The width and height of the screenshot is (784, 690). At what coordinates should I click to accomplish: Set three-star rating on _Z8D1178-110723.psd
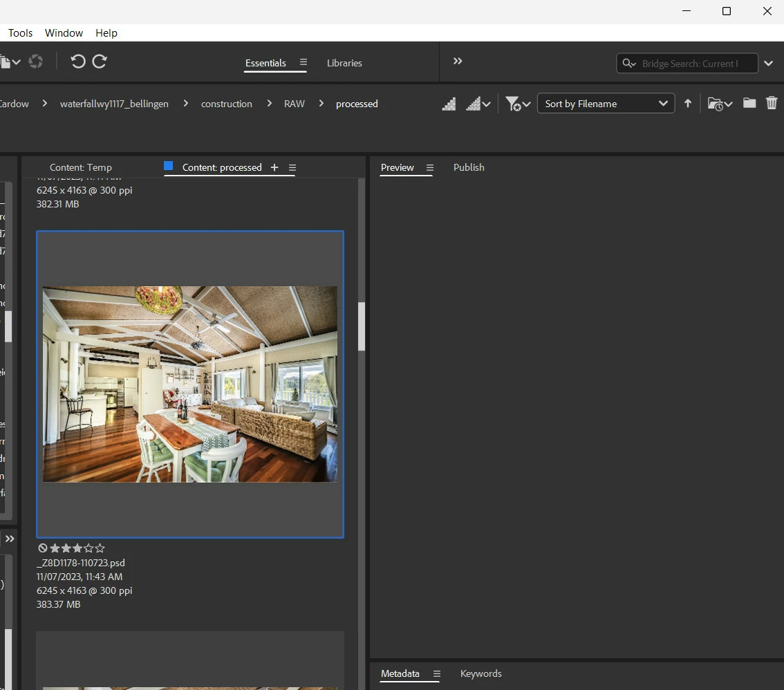(x=77, y=548)
